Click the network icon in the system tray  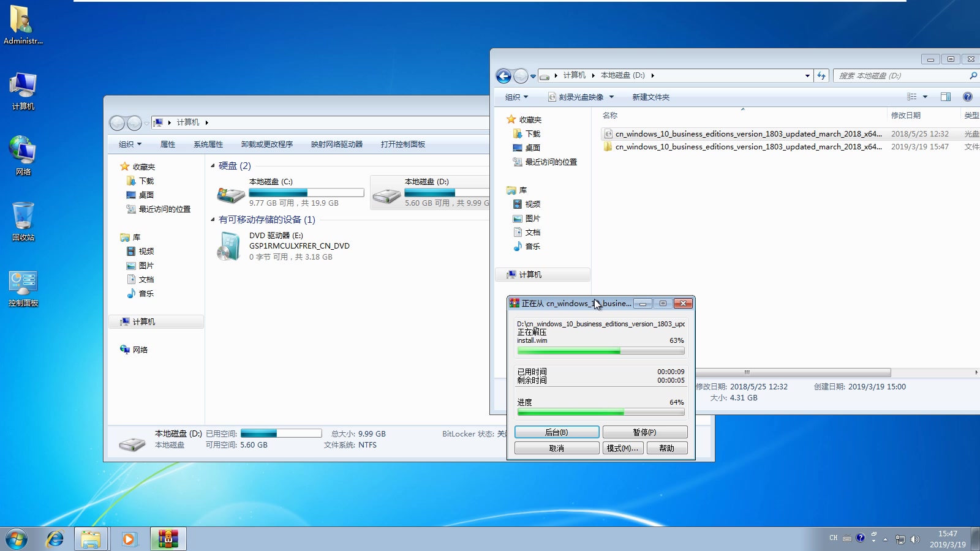click(x=900, y=539)
